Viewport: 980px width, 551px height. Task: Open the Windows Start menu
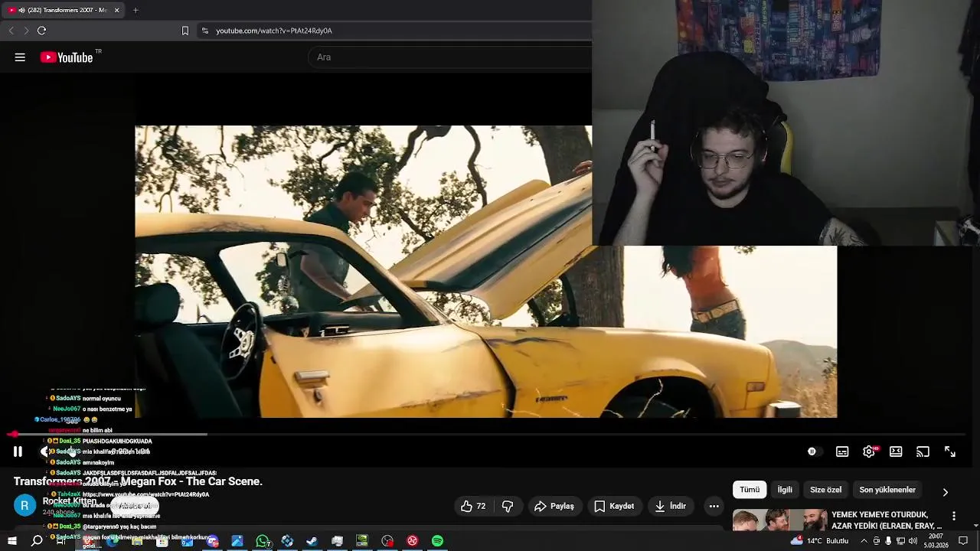click(x=12, y=541)
